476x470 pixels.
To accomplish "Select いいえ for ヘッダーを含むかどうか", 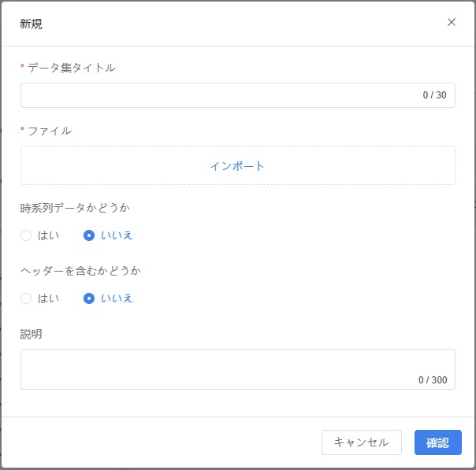I will coord(89,298).
